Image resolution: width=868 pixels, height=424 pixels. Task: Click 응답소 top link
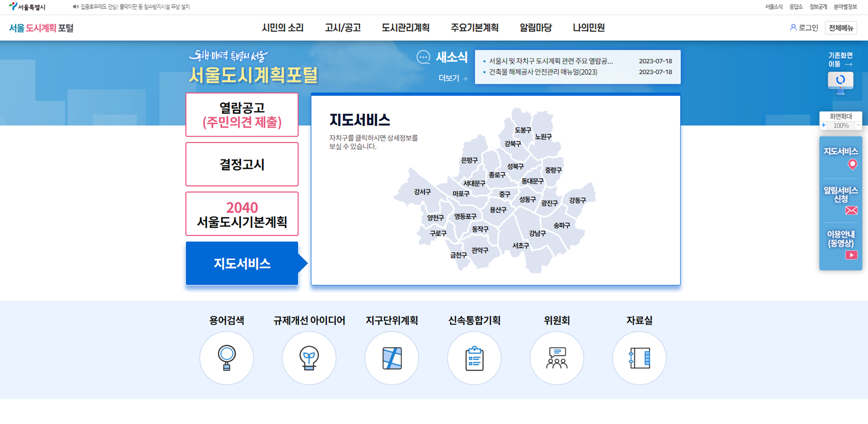tap(796, 7)
